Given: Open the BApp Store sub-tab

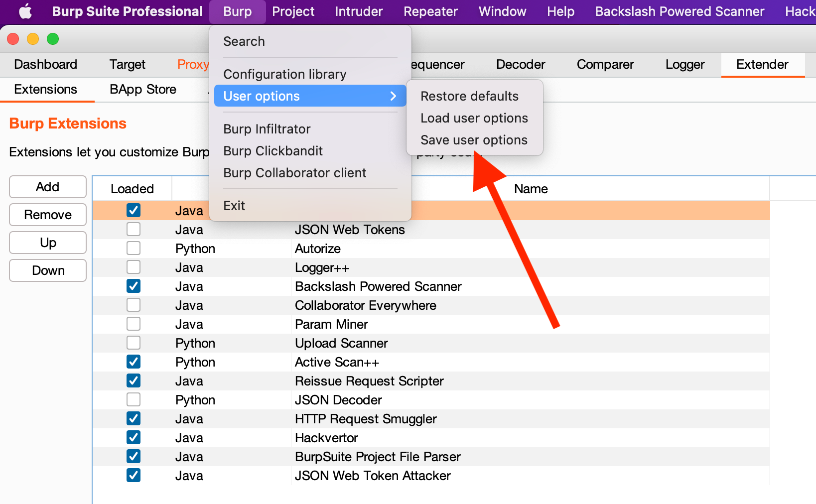Looking at the screenshot, I should 143,89.
